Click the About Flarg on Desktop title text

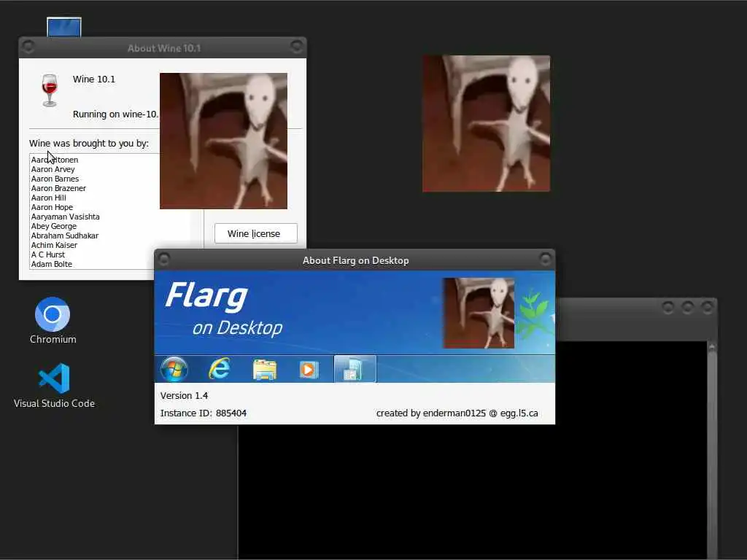click(x=355, y=260)
